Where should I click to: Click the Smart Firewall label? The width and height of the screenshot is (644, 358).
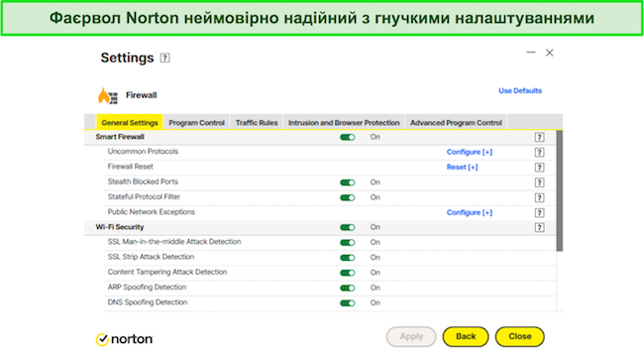tap(120, 137)
